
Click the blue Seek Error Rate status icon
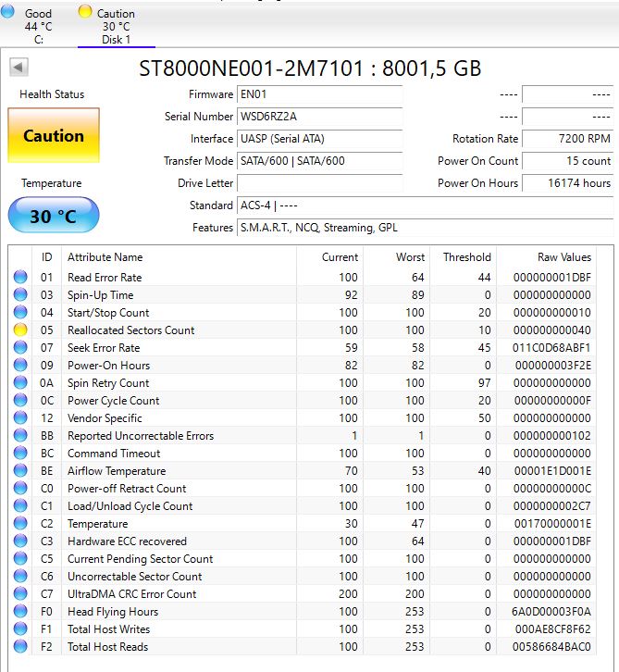point(20,348)
